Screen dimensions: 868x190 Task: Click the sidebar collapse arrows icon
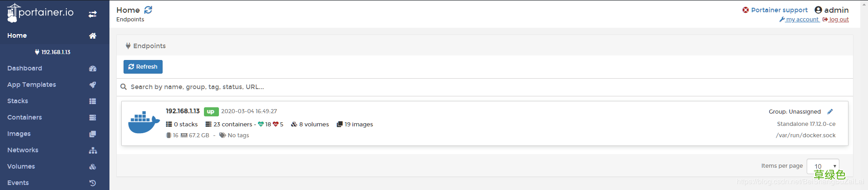pyautogui.click(x=93, y=14)
